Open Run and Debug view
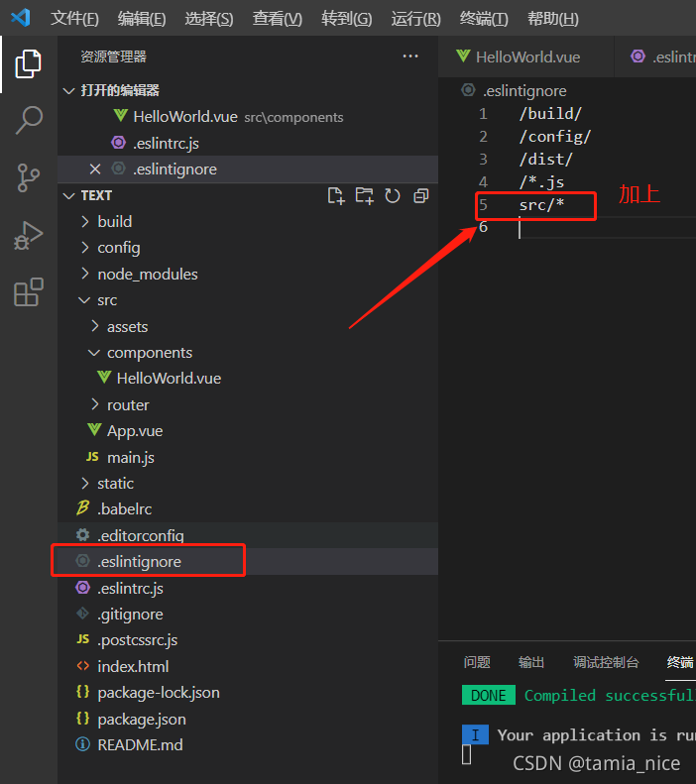The height and width of the screenshot is (784, 696). (x=29, y=235)
